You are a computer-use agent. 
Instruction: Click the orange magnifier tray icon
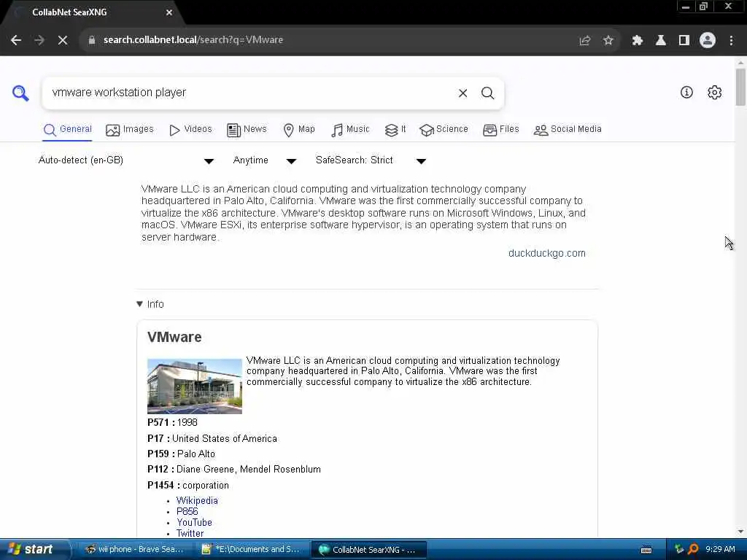(693, 550)
